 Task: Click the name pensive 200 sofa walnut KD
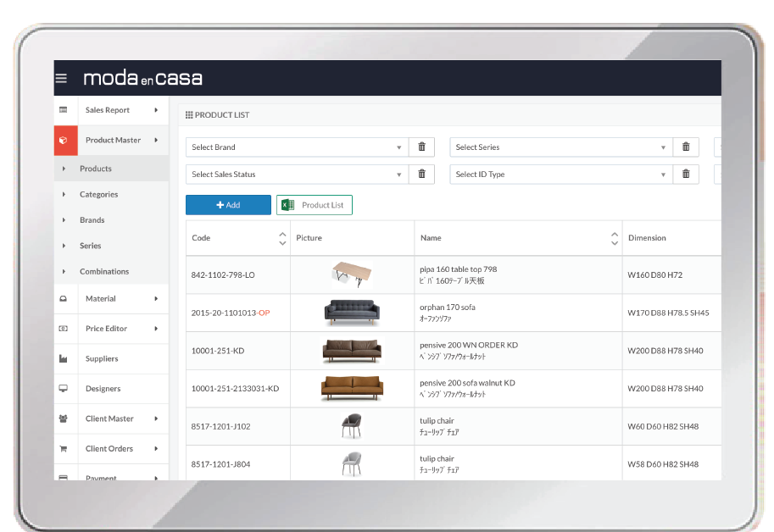[x=467, y=383]
